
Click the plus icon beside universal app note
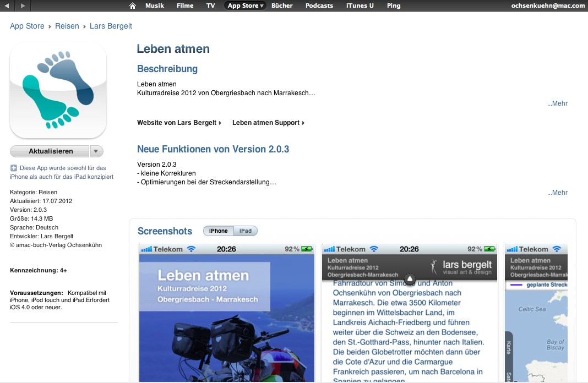[x=14, y=168]
